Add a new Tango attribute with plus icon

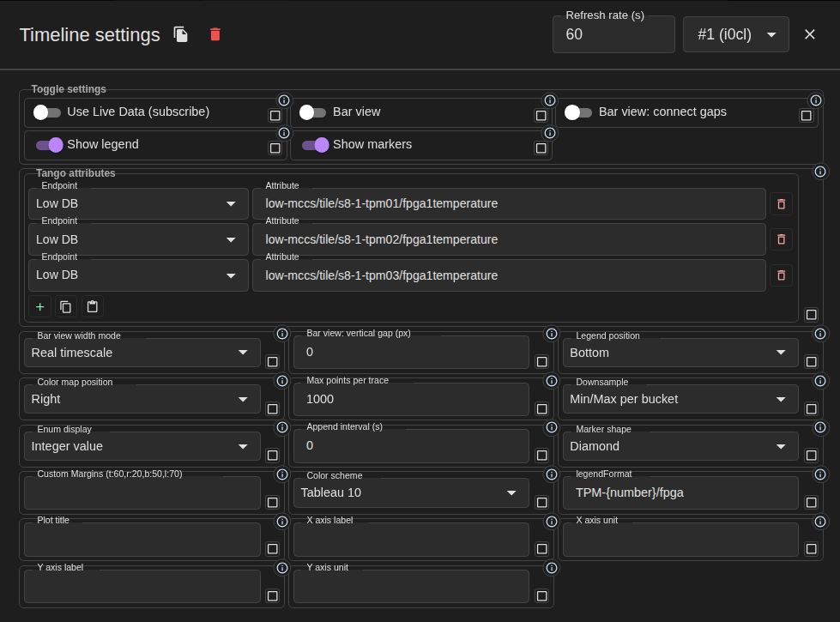click(x=39, y=306)
